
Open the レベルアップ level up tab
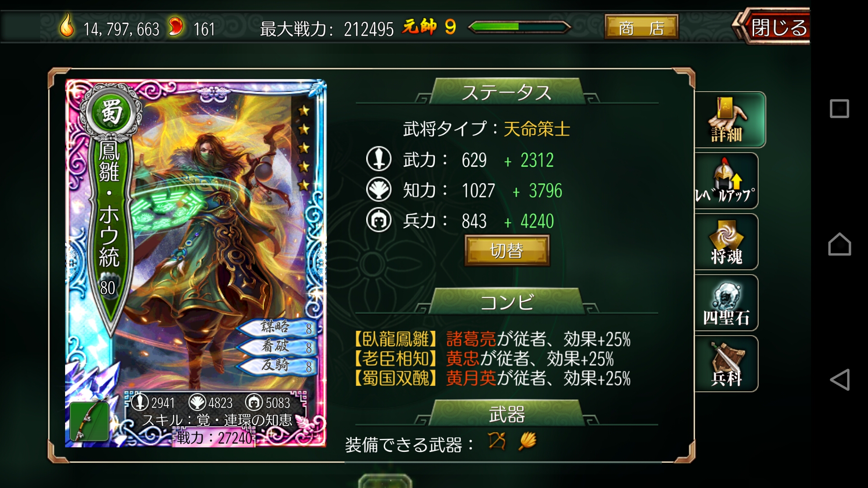click(x=726, y=181)
